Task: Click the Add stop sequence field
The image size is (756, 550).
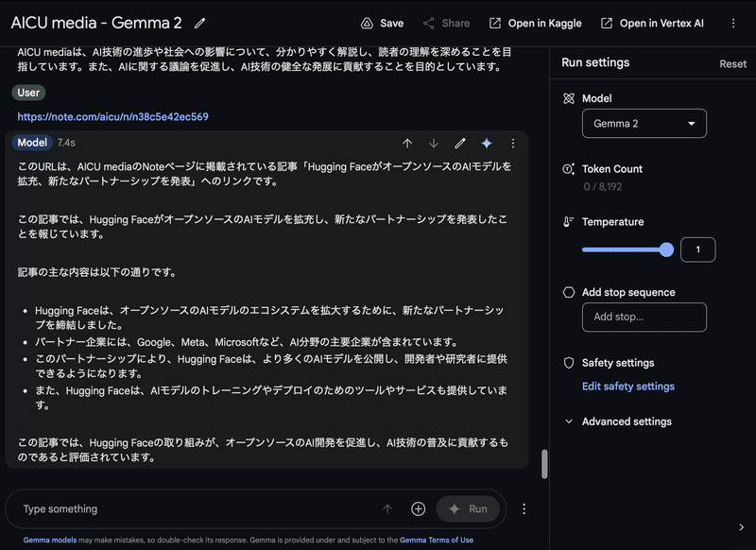Action: [x=644, y=318]
